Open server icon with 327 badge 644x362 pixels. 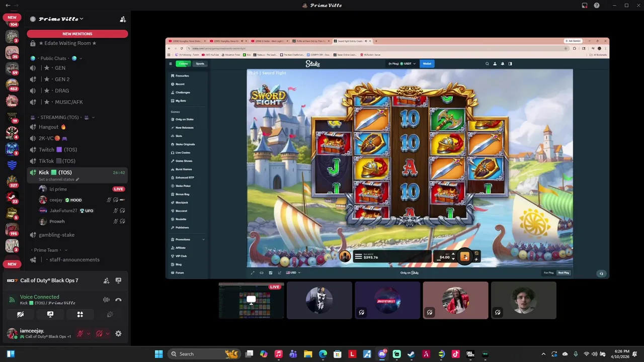[x=12, y=180]
